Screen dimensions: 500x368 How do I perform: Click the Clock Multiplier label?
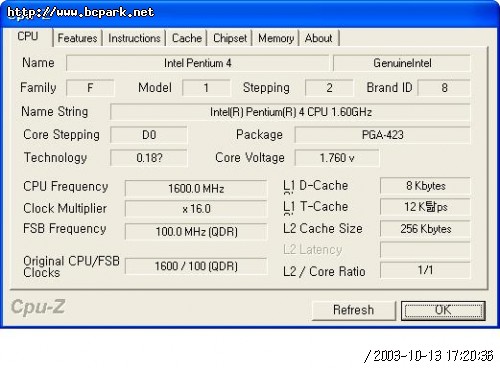[x=65, y=208]
